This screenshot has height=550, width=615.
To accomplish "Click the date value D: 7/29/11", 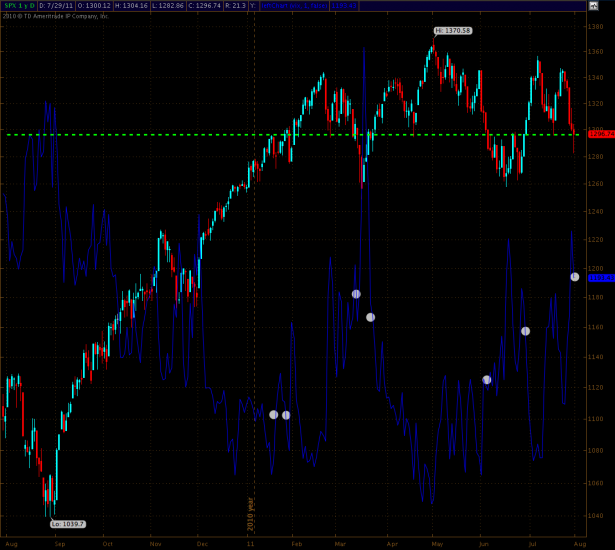I will (x=56, y=5).
